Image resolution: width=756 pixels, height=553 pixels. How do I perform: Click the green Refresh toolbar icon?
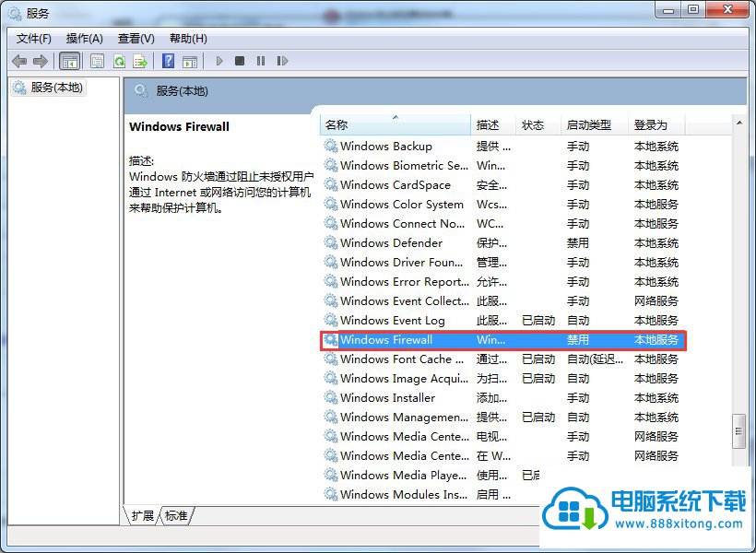pyautogui.click(x=119, y=61)
